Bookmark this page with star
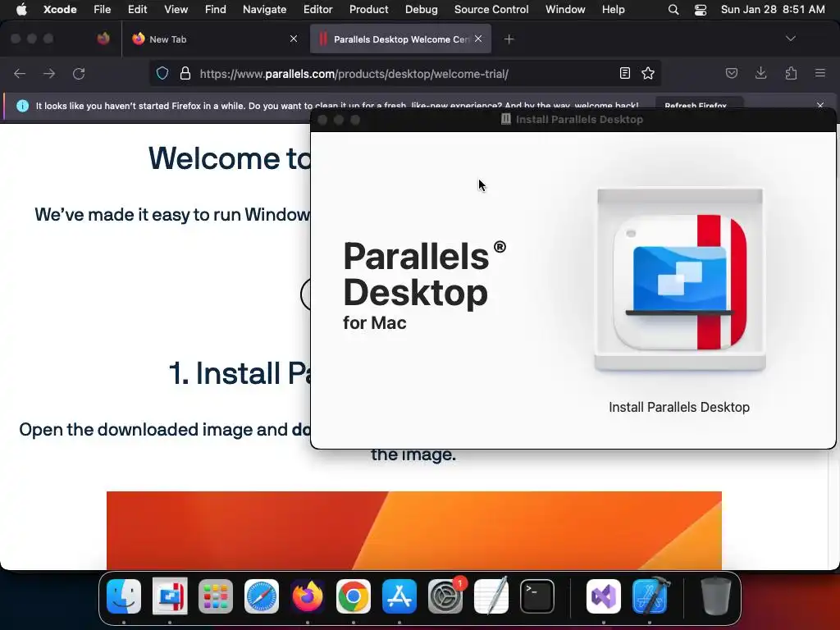Viewport: 840px width, 630px height. pyautogui.click(x=648, y=73)
